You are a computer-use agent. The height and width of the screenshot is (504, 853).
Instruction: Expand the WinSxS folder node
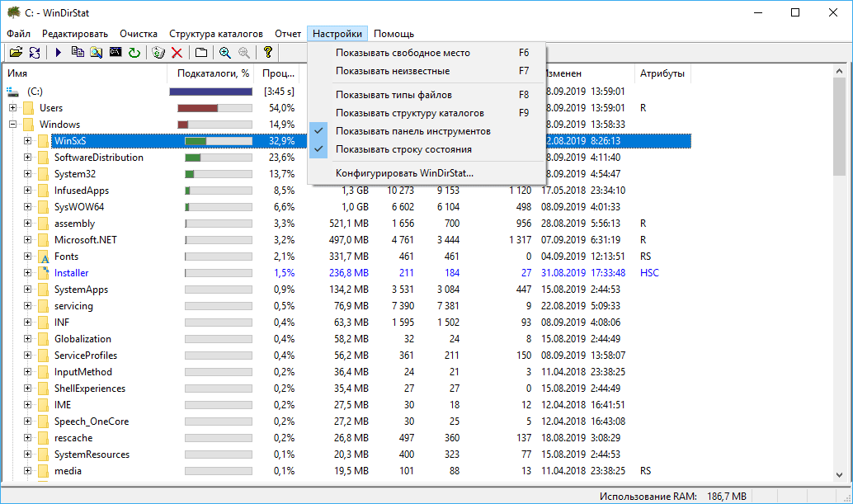click(x=27, y=141)
